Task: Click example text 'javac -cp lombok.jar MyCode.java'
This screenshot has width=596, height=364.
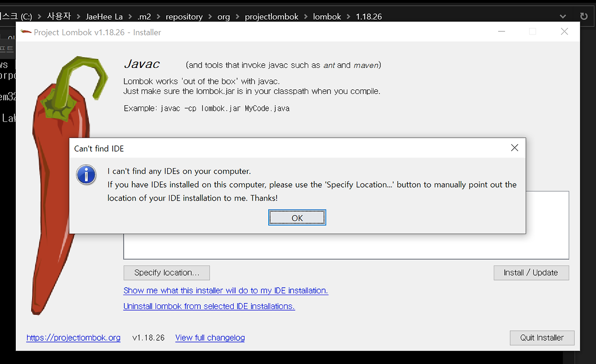Action: pyautogui.click(x=225, y=108)
